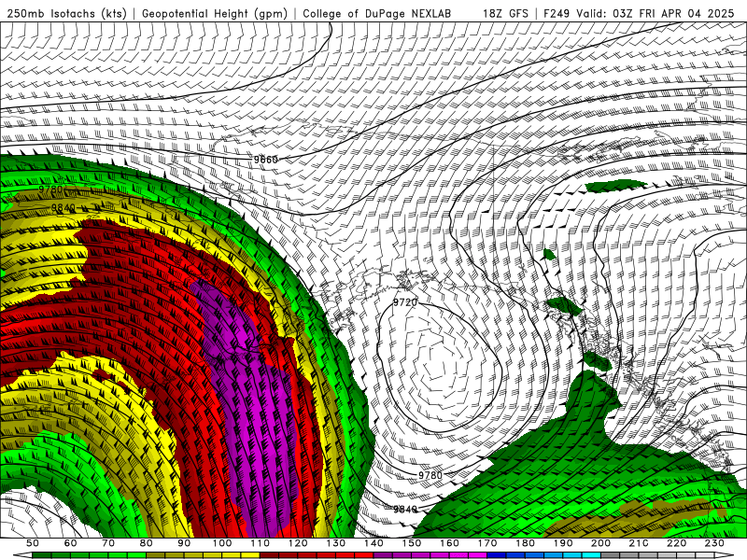Screen dimensions: 747x560
Task: Click the 9840 label beside the lower green band
Action: pyautogui.click(x=405, y=510)
